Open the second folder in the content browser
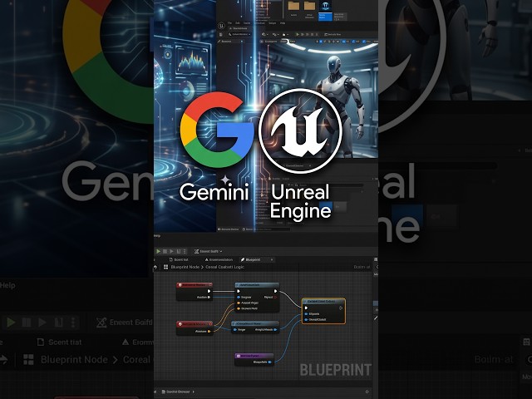This screenshot has width=532, height=399. [309, 7]
